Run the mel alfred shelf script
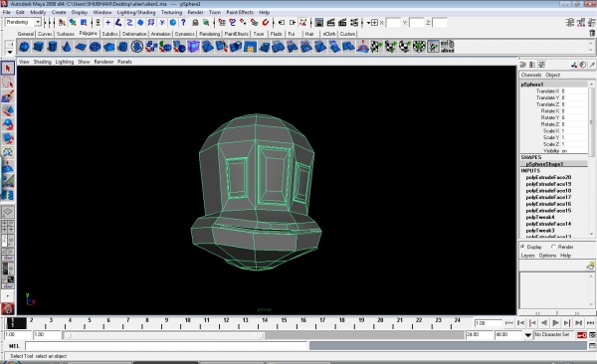 (448, 47)
